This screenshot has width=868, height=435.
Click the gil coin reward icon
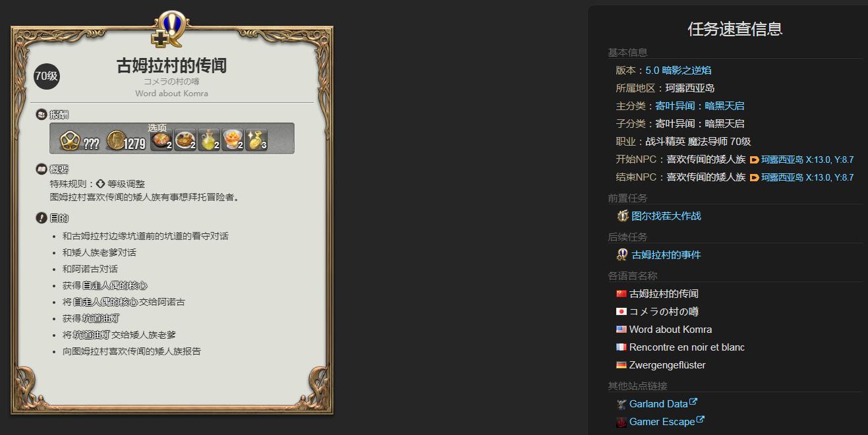(115, 140)
